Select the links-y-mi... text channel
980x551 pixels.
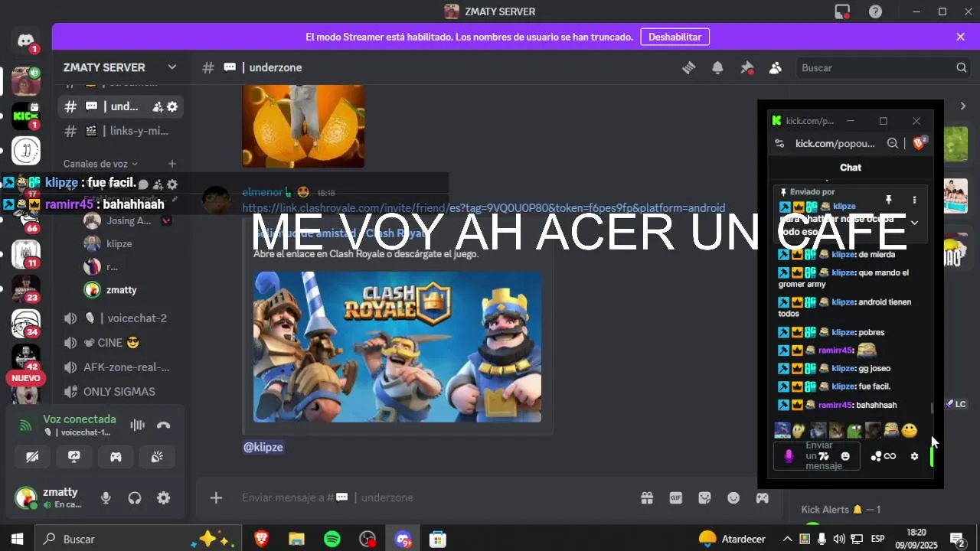[120, 131]
